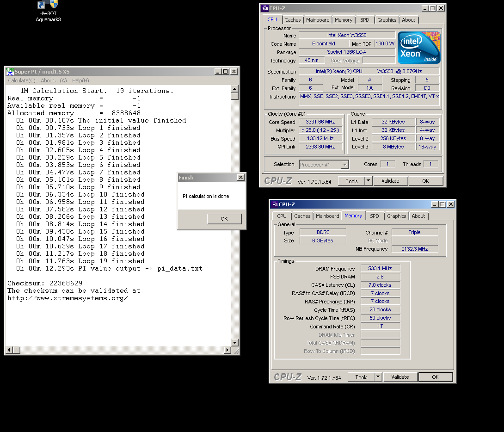Click the Super PI vertical scrollbar thumb
The height and width of the screenshot is (432, 504).
click(x=234, y=96)
